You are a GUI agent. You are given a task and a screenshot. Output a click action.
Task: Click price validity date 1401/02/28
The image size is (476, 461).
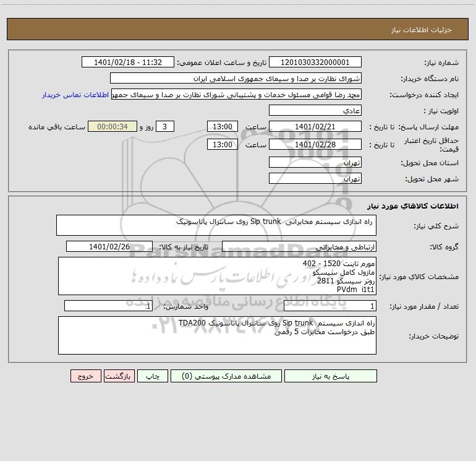(315, 144)
